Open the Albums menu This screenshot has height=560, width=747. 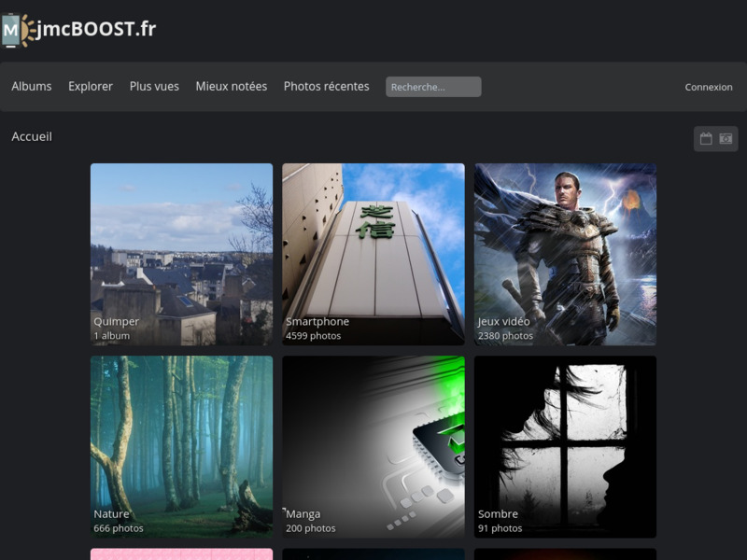(32, 87)
